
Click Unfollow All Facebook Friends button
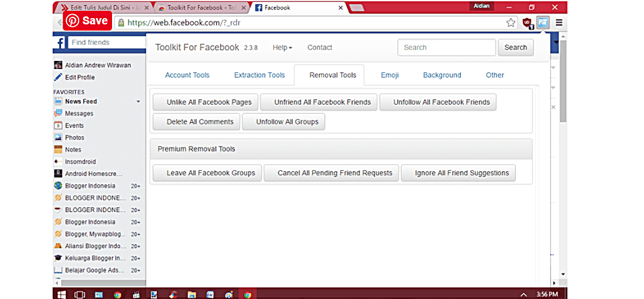(x=438, y=103)
